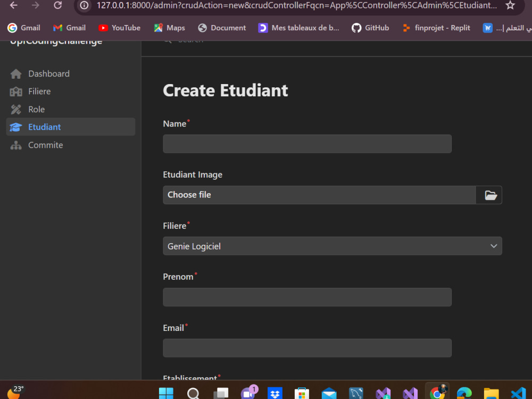
Task: Open the Windows Start menu
Action: coord(166,393)
